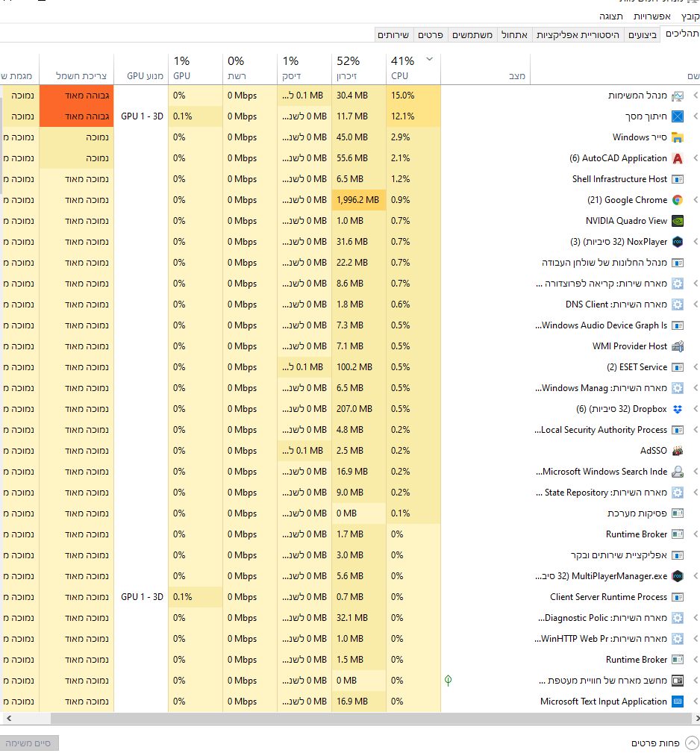Sort by the זיכרון (Memory) column header

pos(359,69)
